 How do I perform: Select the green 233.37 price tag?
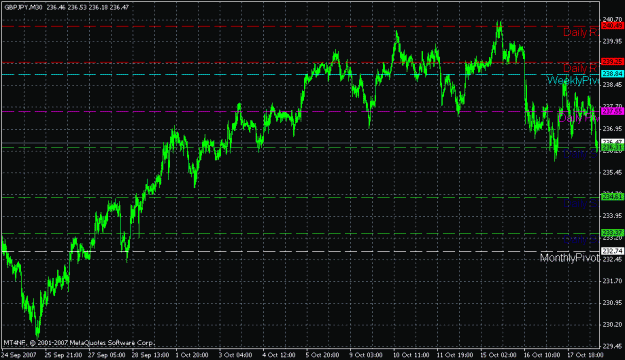coord(612,233)
